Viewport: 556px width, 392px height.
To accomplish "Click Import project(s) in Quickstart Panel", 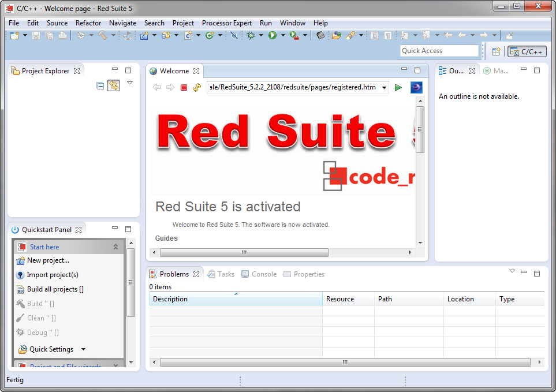I will click(53, 275).
